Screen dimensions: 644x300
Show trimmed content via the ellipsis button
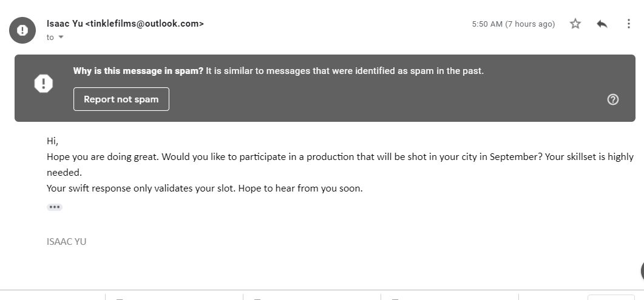(55, 207)
